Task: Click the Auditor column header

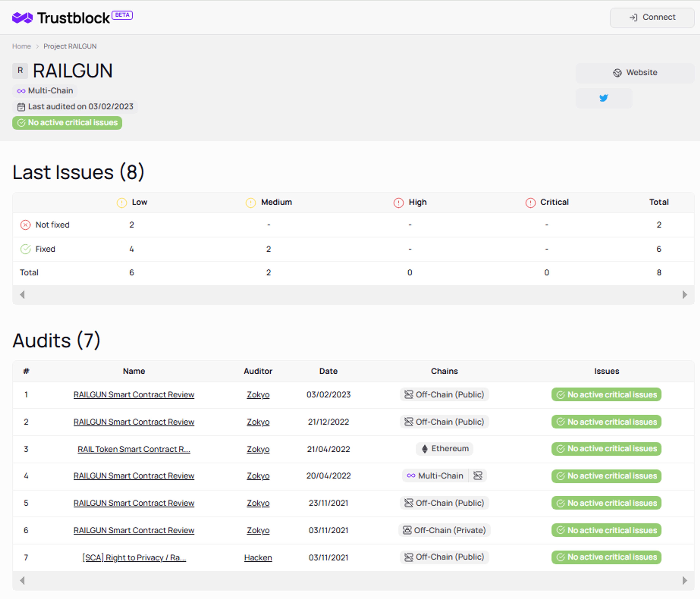Action: 258,371
